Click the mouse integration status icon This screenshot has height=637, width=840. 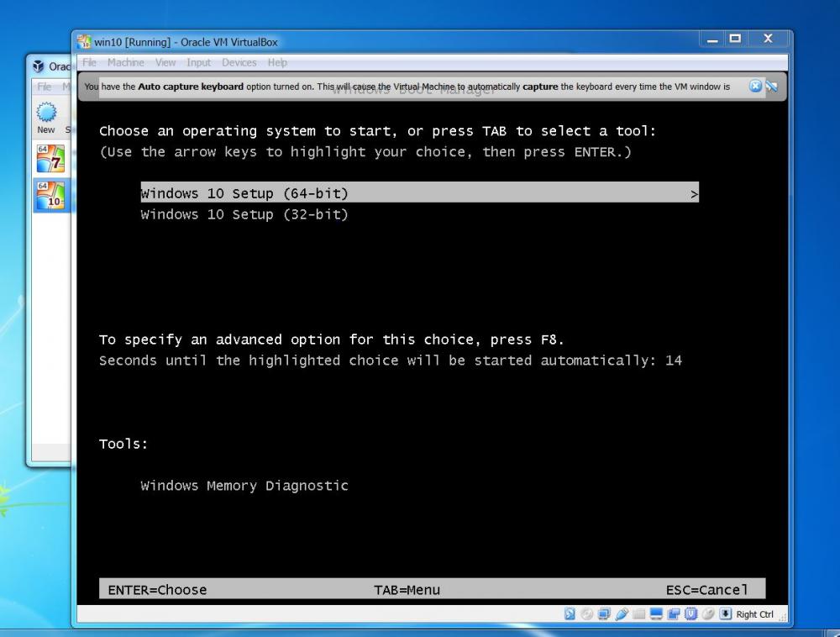[x=707, y=614]
